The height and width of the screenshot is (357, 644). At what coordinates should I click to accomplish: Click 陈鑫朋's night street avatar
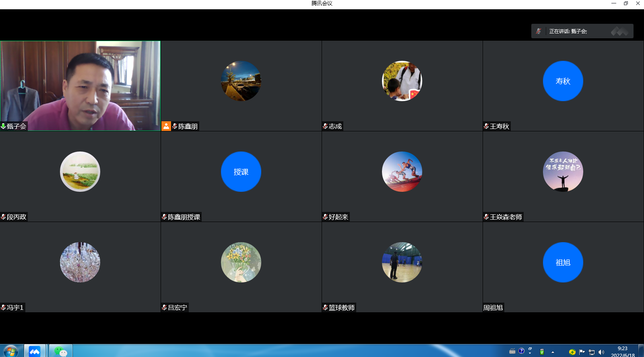click(241, 81)
